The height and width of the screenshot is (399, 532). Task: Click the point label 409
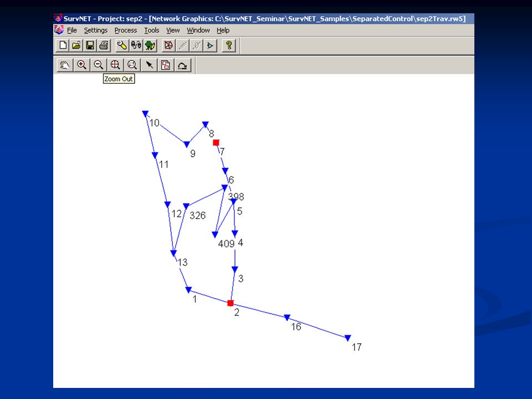(x=226, y=244)
